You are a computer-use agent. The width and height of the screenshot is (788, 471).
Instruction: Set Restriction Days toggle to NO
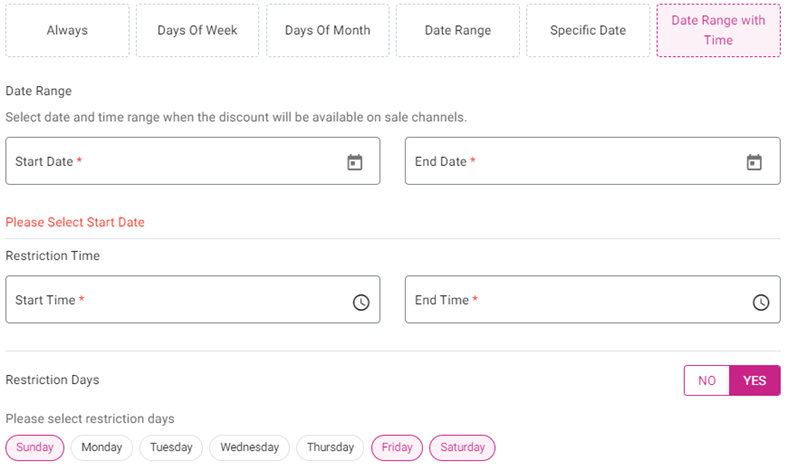707,381
